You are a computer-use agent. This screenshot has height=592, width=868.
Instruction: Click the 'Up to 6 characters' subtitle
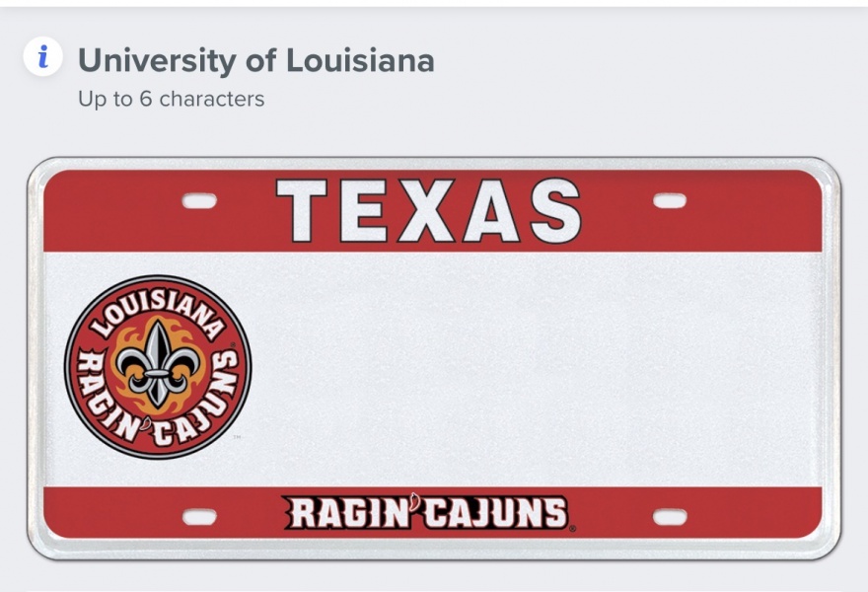(171, 99)
